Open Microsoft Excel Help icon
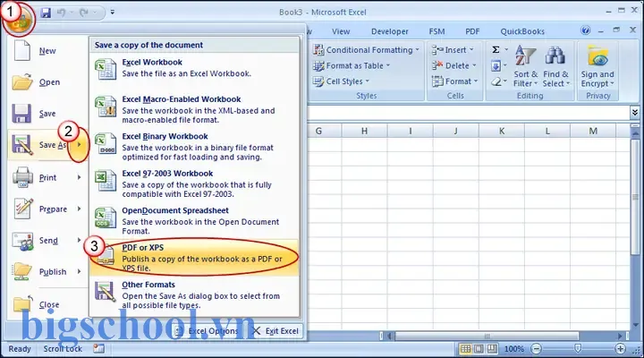 click(x=585, y=30)
